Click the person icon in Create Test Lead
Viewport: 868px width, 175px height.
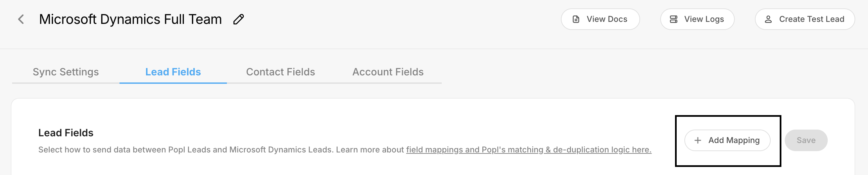pyautogui.click(x=768, y=19)
